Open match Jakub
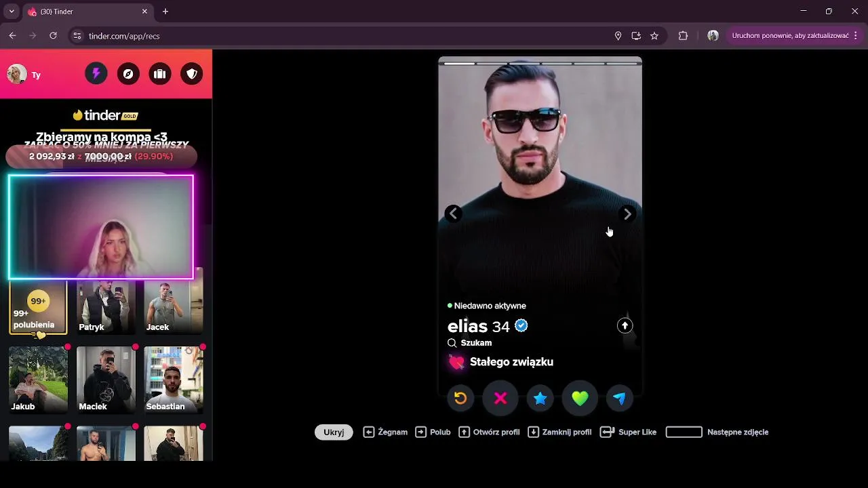Image resolution: width=868 pixels, height=488 pixels. (38, 380)
